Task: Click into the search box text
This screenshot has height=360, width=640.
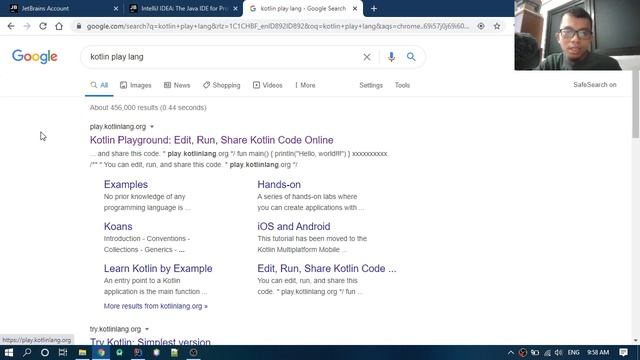Action: tap(117, 57)
